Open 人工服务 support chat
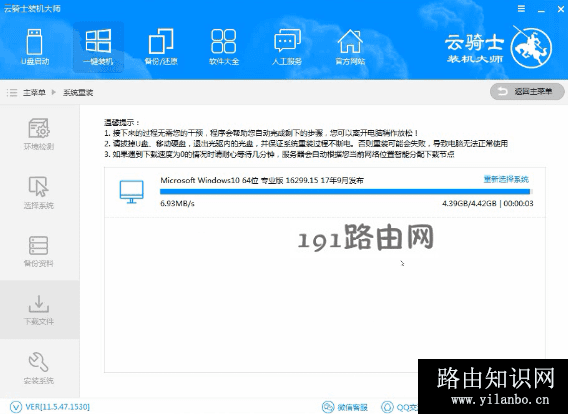Image resolution: width=568 pixels, height=414 pixels. tap(287, 47)
